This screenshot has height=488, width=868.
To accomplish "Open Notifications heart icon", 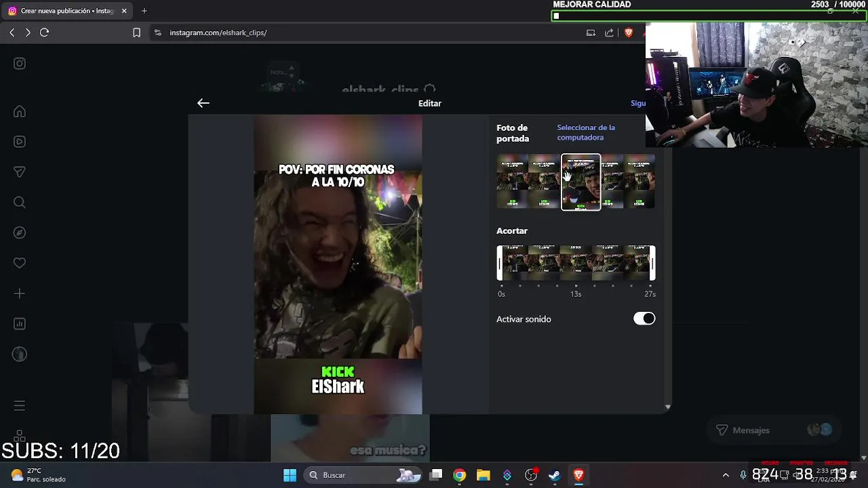I will point(20,263).
